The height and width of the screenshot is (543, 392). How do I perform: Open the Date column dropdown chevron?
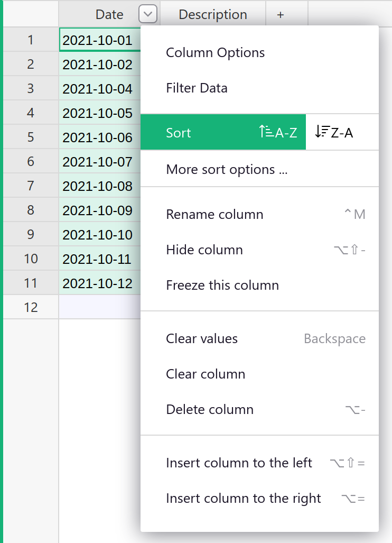pyautogui.click(x=147, y=14)
